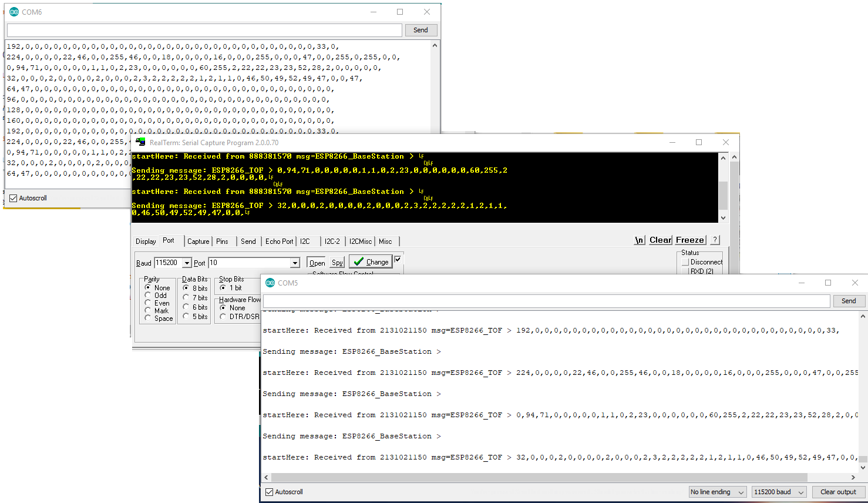This screenshot has width=868, height=503.
Task: Select None hardware flow control
Action: point(223,307)
